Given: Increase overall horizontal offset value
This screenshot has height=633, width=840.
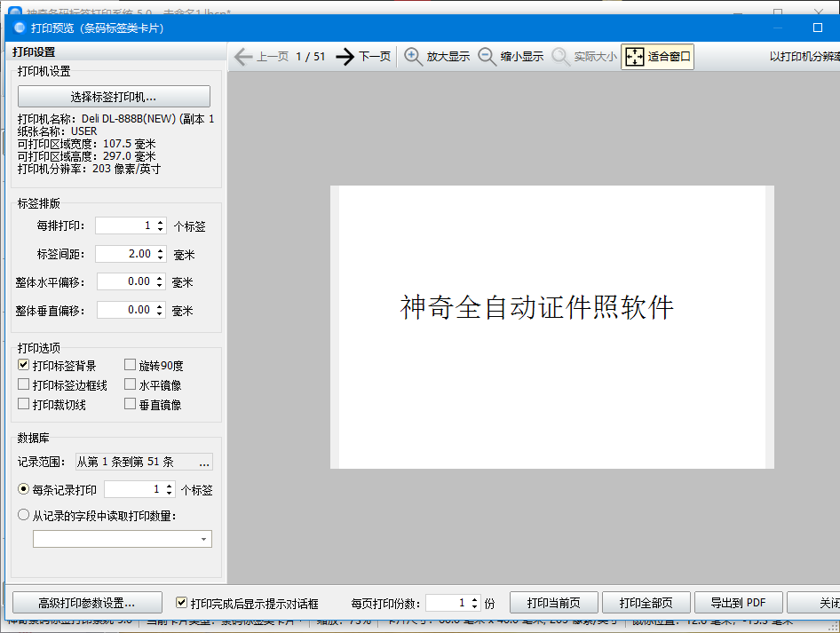Looking at the screenshot, I should (x=159, y=278).
